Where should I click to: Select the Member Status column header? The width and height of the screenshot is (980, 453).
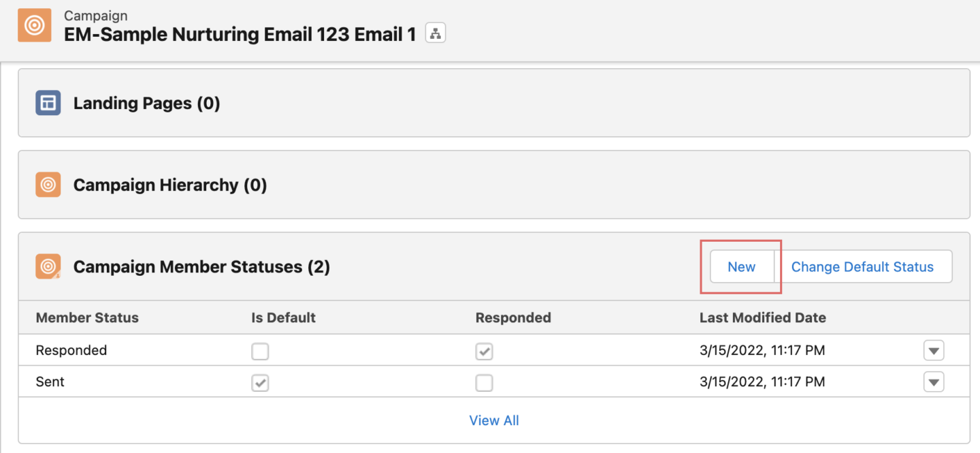pyautogui.click(x=87, y=317)
